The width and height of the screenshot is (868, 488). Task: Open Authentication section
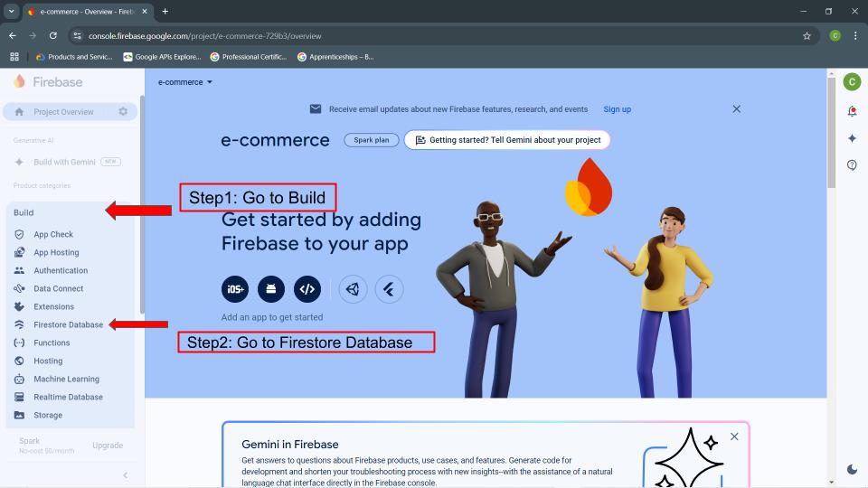point(61,270)
